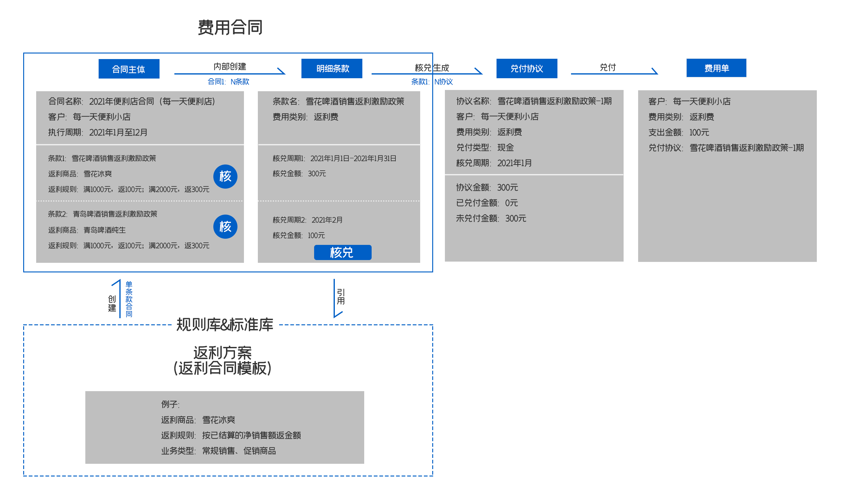The image size is (853, 504).
Task: Click the first circular 核 badge
Action: [225, 177]
